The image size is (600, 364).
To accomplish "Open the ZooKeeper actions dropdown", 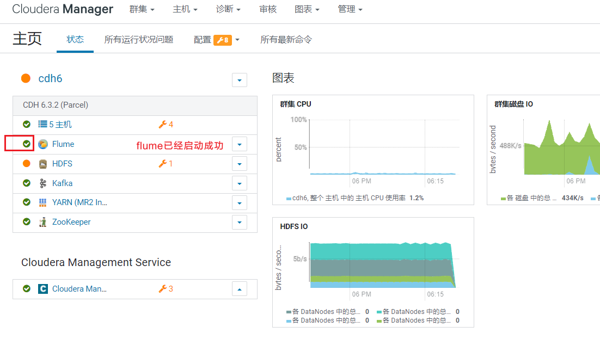I will [x=240, y=223].
